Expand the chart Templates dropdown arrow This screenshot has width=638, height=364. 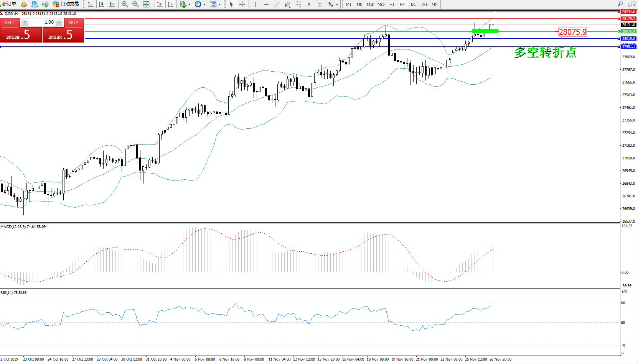click(x=219, y=5)
